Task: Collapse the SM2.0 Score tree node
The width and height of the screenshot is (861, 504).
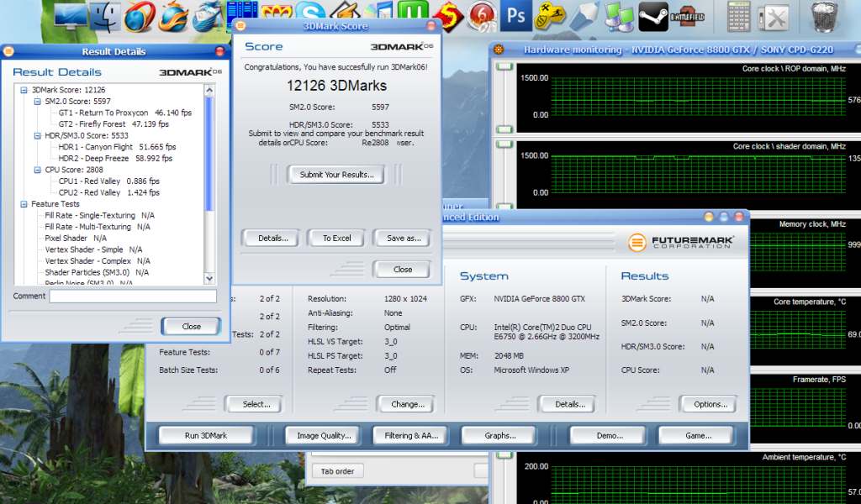Action: click(37, 102)
